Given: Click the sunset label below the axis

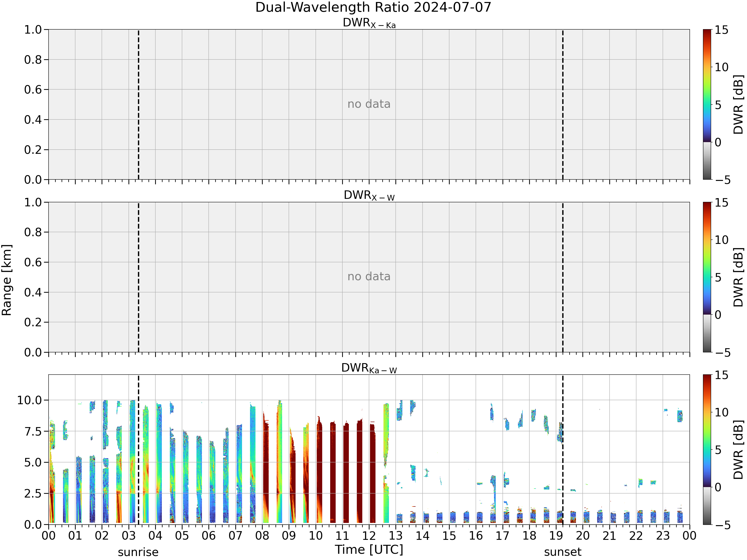Looking at the screenshot, I should 562,552.
